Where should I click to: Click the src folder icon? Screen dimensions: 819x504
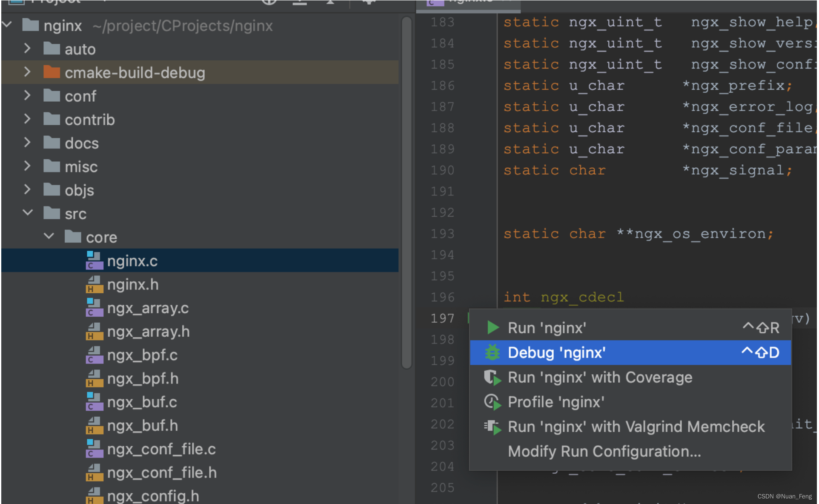click(52, 212)
